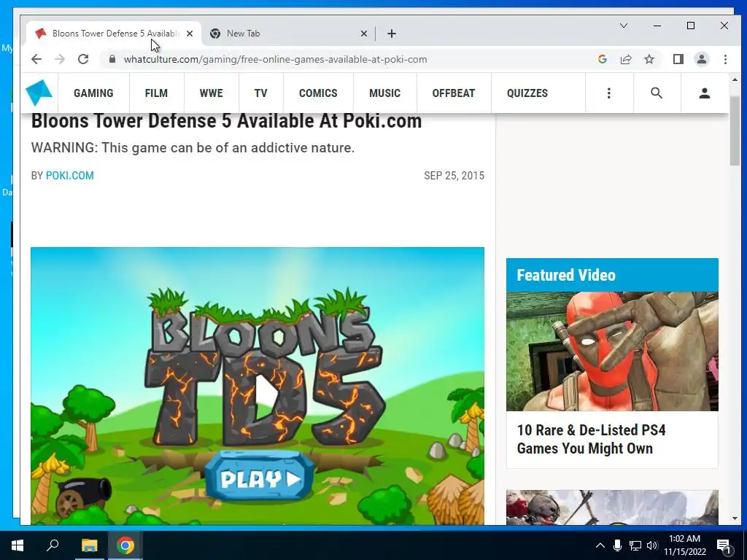This screenshot has width=747, height=560.
Task: Click the scrollbar up arrow
Action: [x=735, y=80]
